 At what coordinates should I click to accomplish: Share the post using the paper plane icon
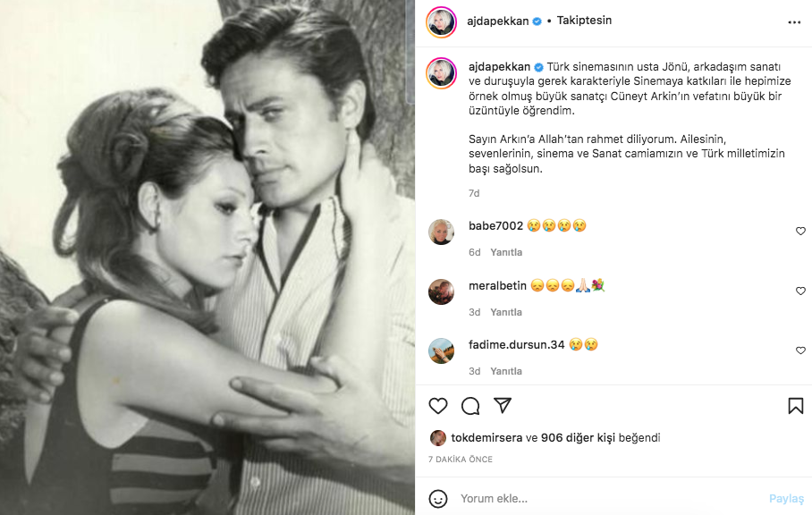pos(503,406)
